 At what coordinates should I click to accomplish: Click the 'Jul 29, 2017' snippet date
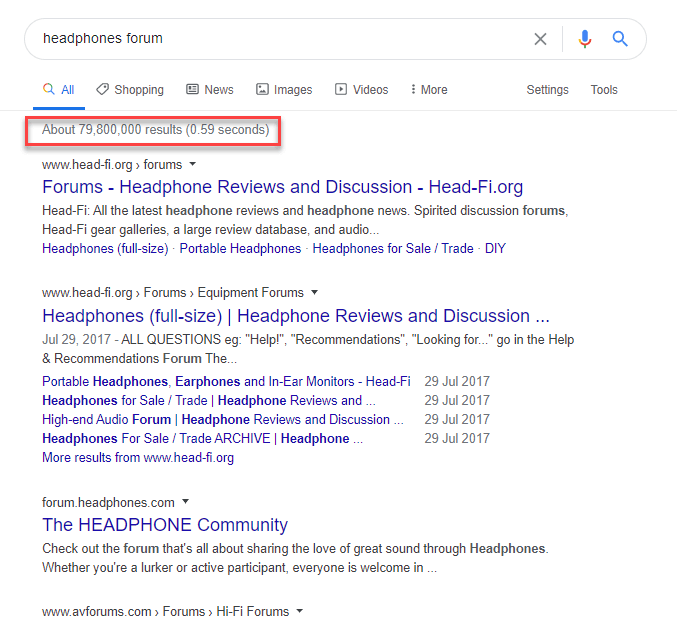click(x=76, y=340)
